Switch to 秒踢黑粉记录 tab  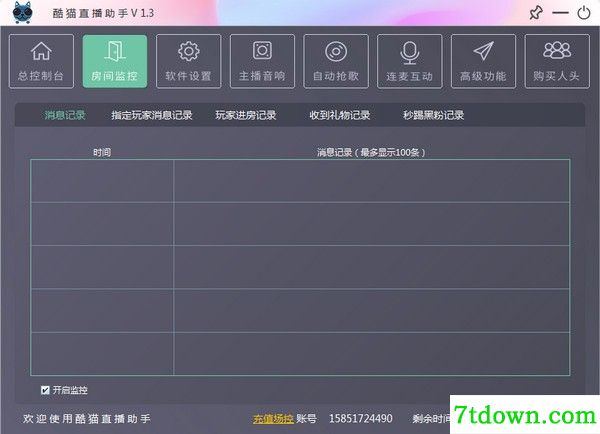[x=434, y=115]
